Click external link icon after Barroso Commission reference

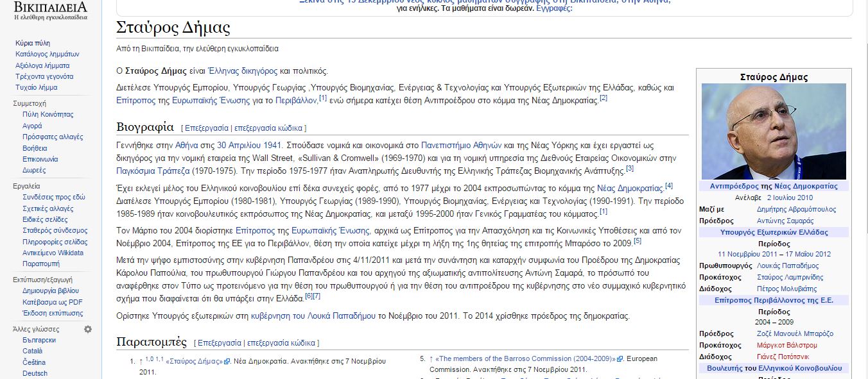pos(620,359)
